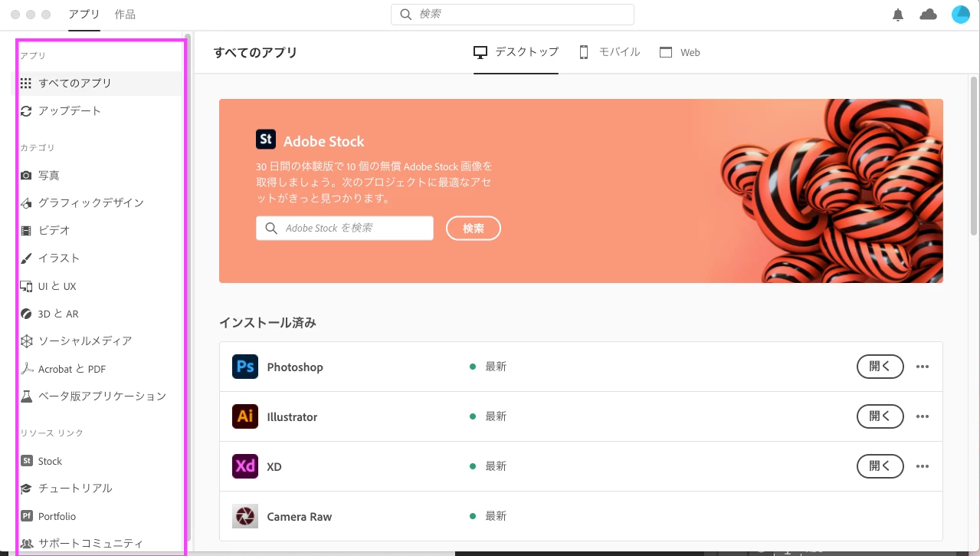Click the Updates refresh icon in sidebar
The height and width of the screenshot is (556, 980).
pos(26,111)
